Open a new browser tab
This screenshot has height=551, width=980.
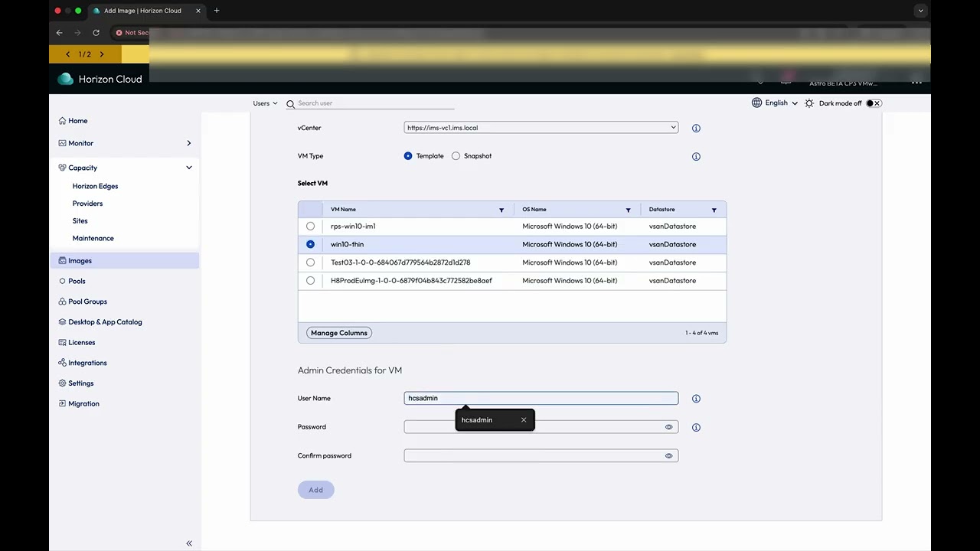pyautogui.click(x=217, y=11)
